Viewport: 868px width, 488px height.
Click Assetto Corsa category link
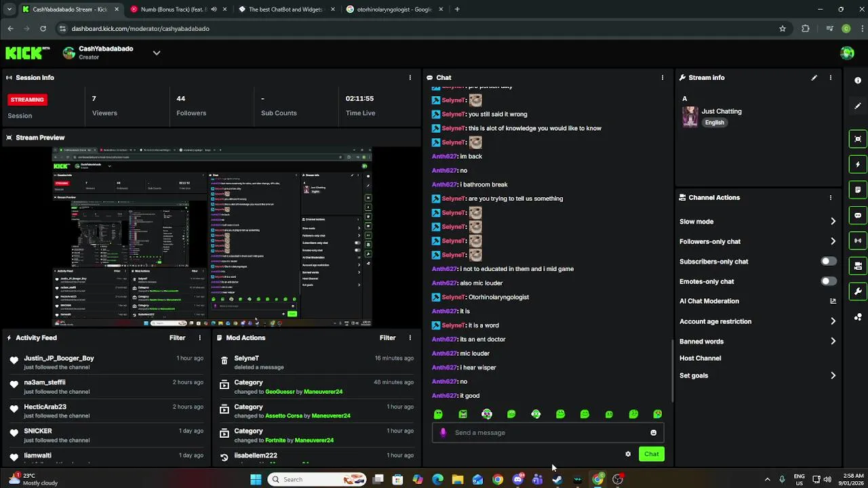(283, 415)
